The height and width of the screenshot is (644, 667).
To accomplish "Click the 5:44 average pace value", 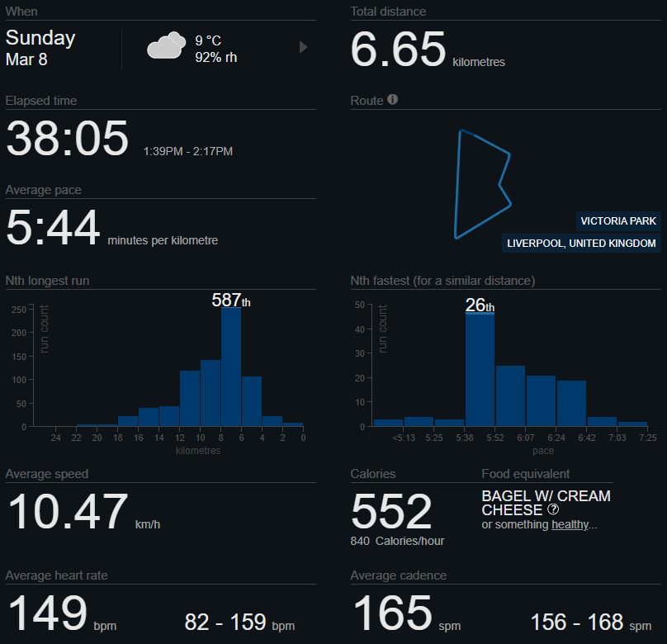I will tap(53, 228).
